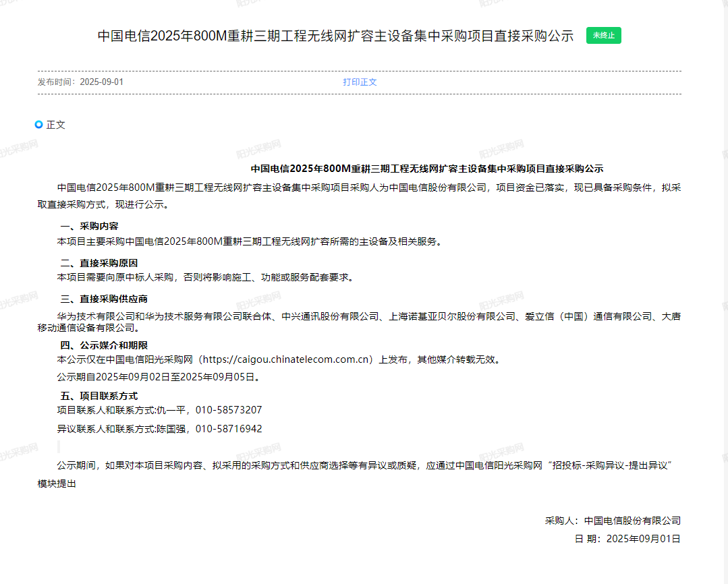Click the https://caigou.chinatelecom.com.cn URL text

[285, 360]
